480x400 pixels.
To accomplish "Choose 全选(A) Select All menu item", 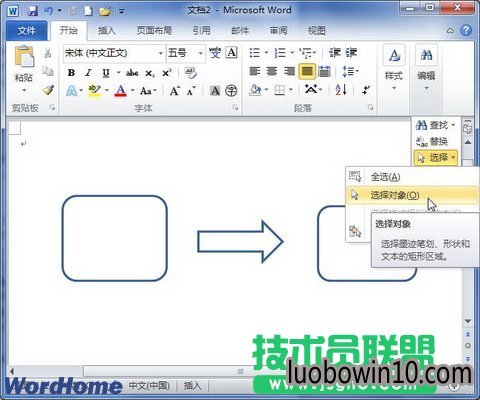I will coord(412,176).
